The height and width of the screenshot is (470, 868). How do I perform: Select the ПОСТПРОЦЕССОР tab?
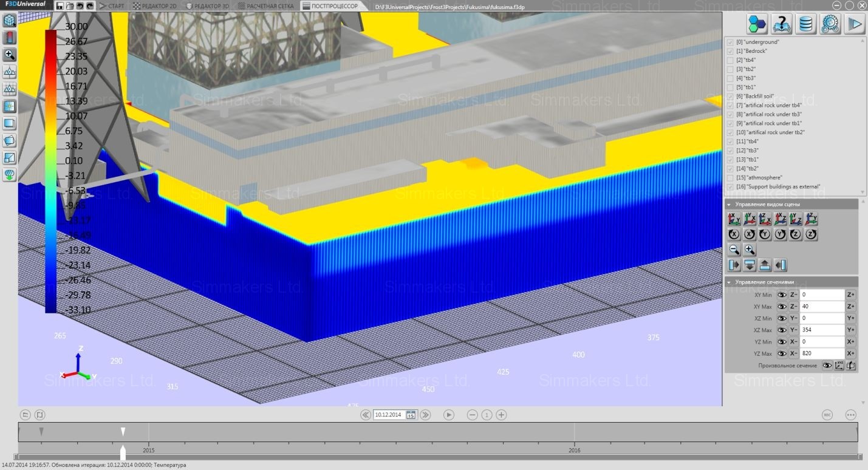[x=330, y=5]
